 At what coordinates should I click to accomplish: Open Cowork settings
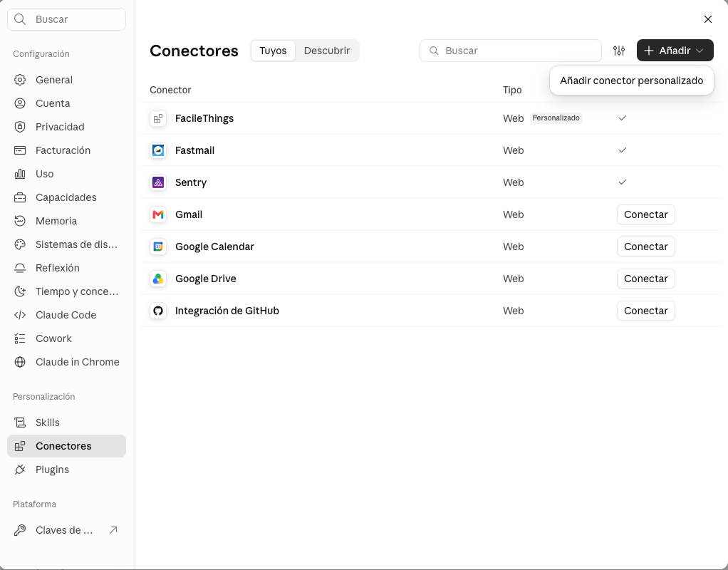66,338
